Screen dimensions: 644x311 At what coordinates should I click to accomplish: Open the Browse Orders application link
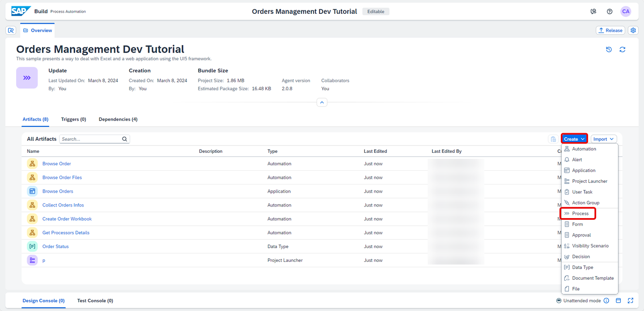pos(58,191)
